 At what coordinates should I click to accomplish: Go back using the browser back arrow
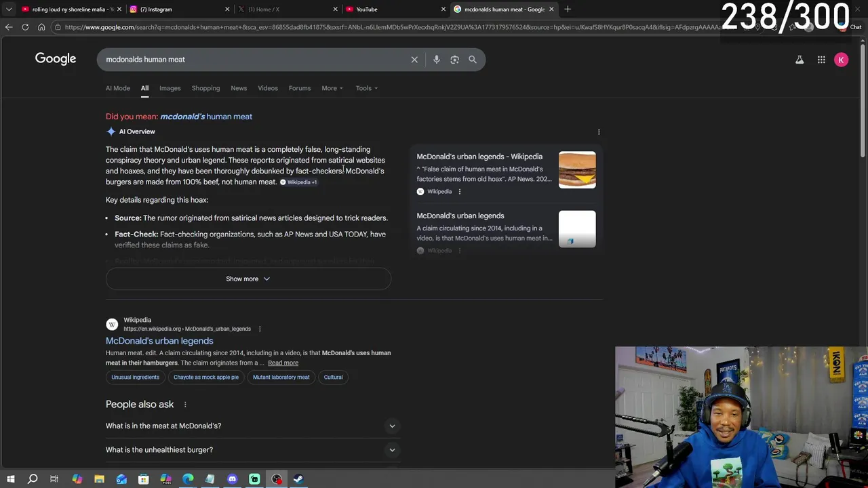9,27
